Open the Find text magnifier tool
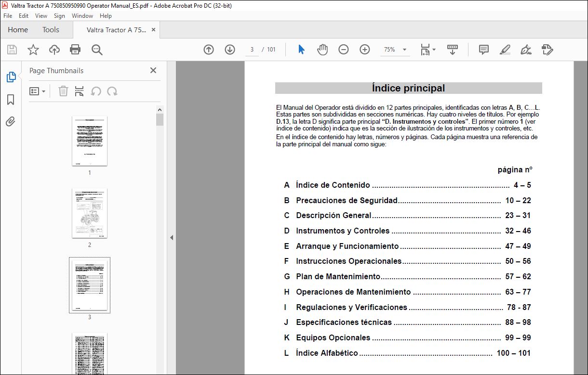The width and height of the screenshot is (588, 375). (97, 50)
